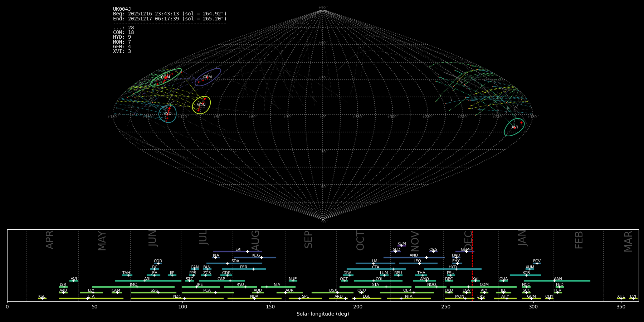Click the LYR shower label in timeline
644x322 pixels.
[63, 285]
